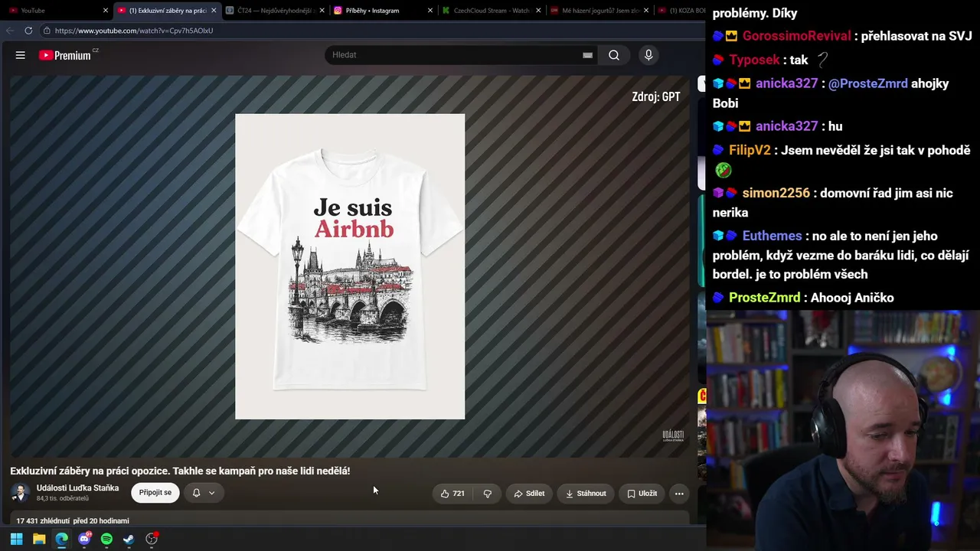Open Události Luďka Staňka channel avatar
This screenshot has height=551, width=980.
pyautogui.click(x=21, y=493)
